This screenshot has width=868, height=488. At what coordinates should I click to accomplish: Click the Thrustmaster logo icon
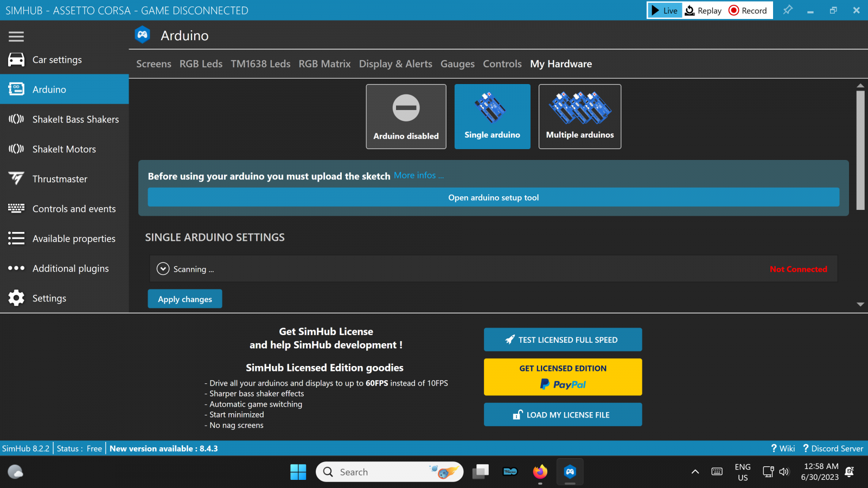pyautogui.click(x=16, y=178)
